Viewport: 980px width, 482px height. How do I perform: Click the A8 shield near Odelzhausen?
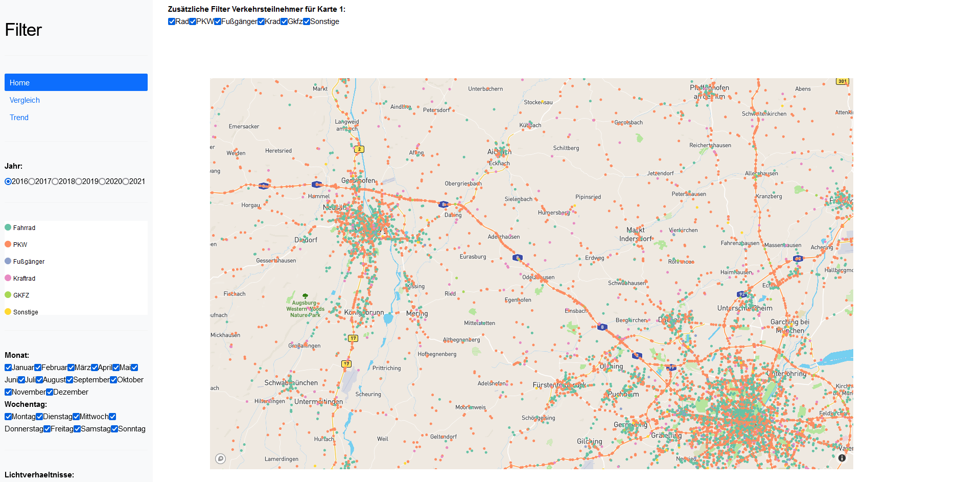point(517,258)
